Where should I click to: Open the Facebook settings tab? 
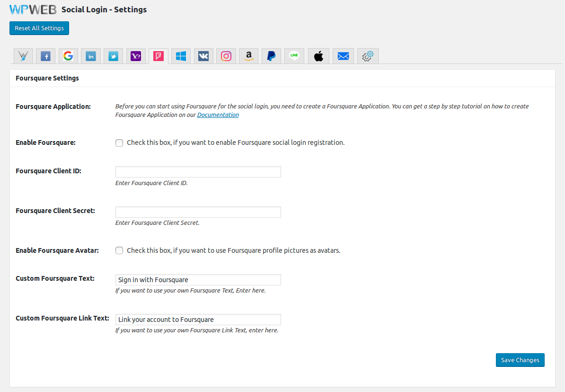pos(45,56)
